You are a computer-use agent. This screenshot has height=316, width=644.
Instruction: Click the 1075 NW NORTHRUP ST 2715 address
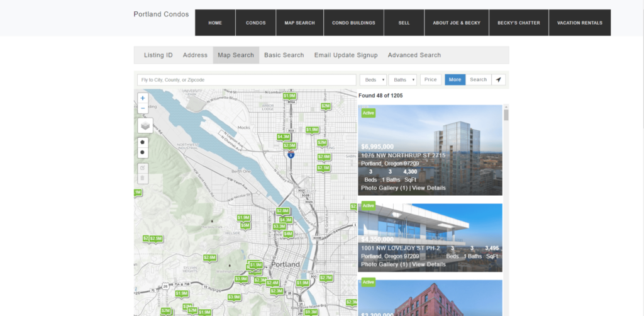(x=403, y=155)
